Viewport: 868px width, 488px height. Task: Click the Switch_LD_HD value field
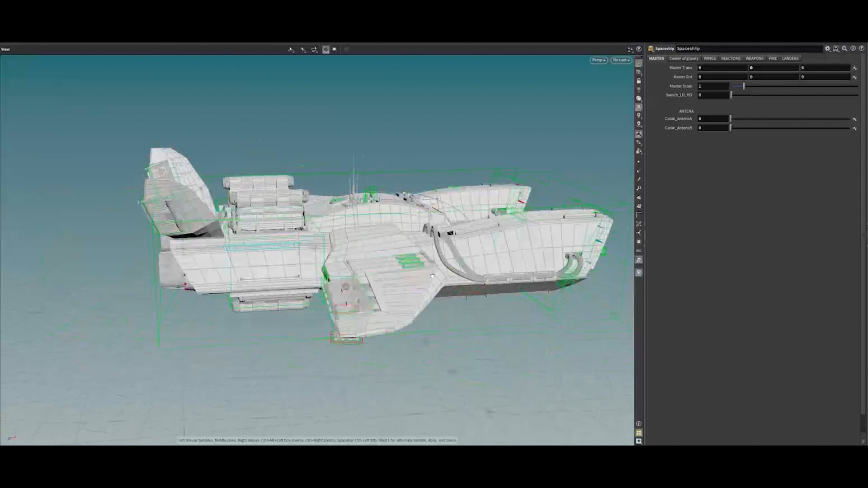pos(713,95)
